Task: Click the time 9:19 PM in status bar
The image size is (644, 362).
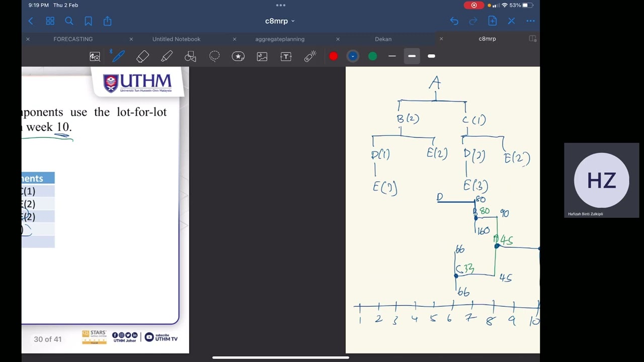Action: [39, 5]
